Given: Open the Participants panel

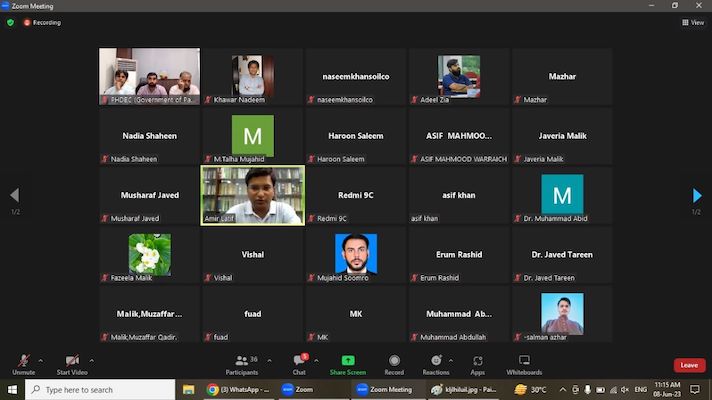Looking at the screenshot, I should tap(242, 362).
